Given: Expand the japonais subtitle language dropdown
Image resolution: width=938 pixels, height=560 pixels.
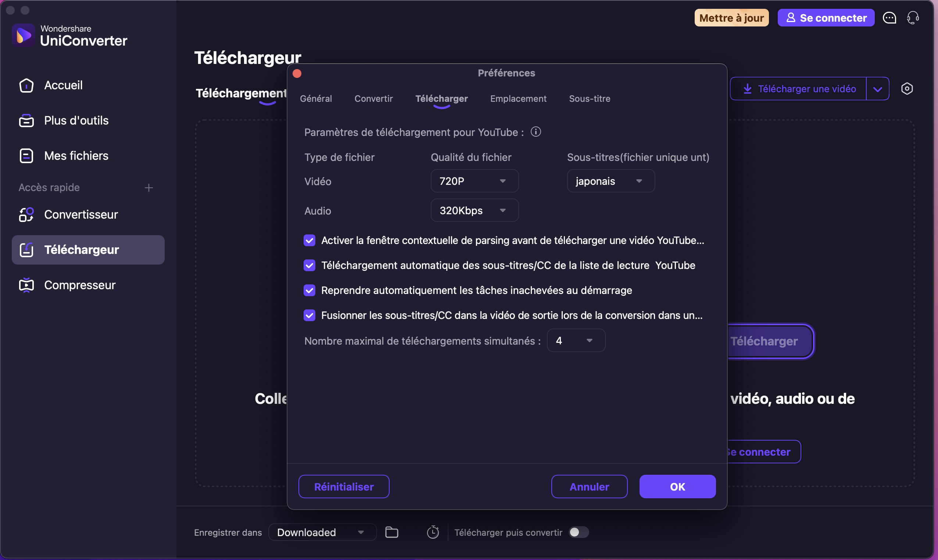Looking at the screenshot, I should (x=611, y=181).
